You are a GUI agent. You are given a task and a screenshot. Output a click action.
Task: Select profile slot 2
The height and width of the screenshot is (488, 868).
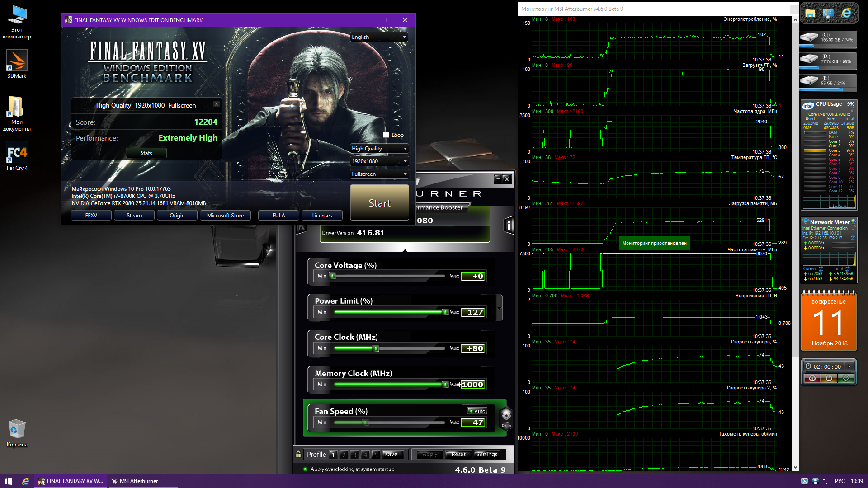click(344, 455)
